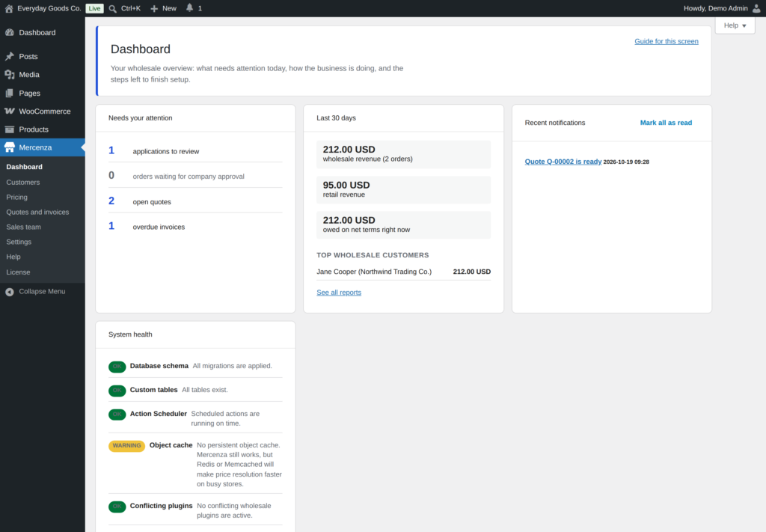
Task: Open the Pages menu
Action: click(x=43, y=93)
